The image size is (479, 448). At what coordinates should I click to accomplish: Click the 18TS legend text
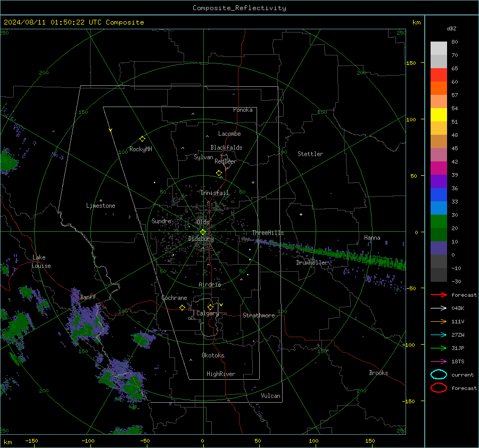pyautogui.click(x=458, y=362)
